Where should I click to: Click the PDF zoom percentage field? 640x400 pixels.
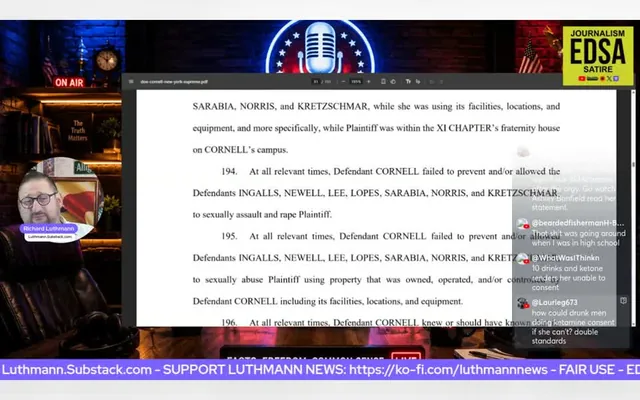[356, 82]
